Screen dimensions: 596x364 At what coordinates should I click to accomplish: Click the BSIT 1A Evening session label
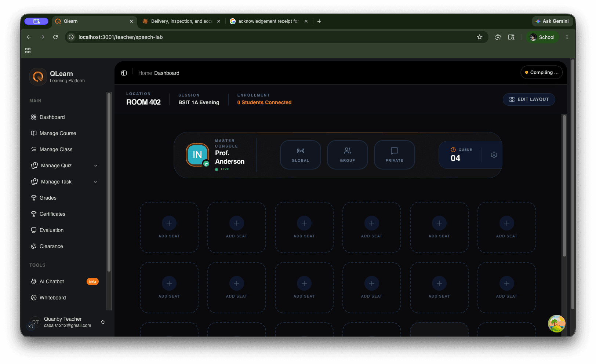(199, 102)
